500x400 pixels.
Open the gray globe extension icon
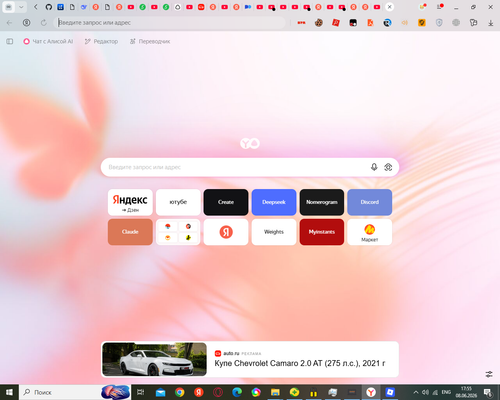coord(456,23)
